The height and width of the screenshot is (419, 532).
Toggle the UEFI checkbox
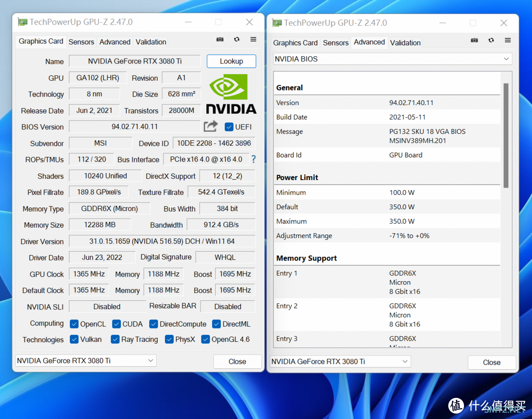click(x=229, y=127)
